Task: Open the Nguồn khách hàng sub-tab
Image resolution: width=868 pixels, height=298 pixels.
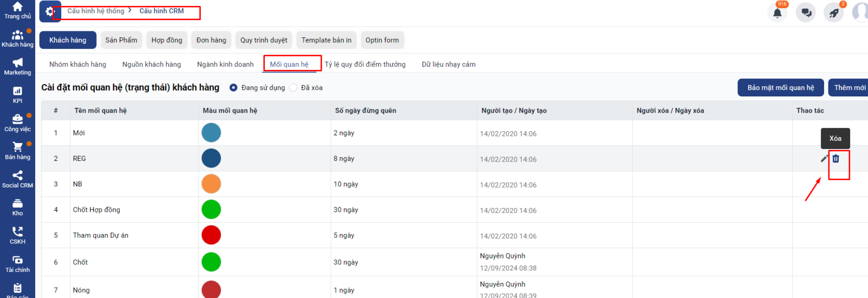Action: coord(151,64)
